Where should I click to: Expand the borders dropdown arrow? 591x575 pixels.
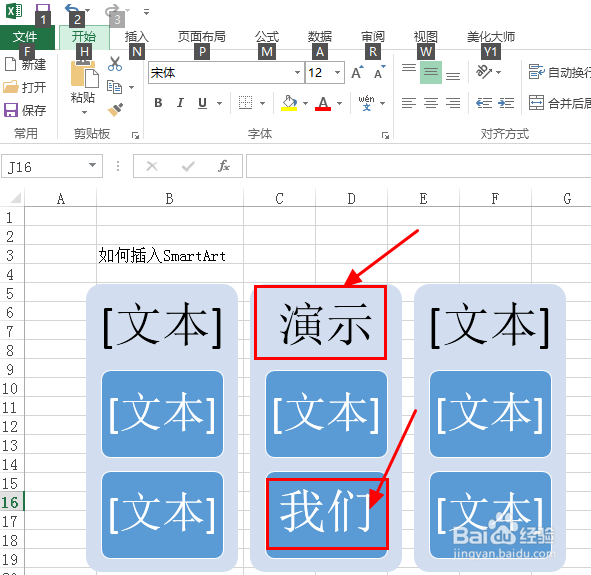262,103
